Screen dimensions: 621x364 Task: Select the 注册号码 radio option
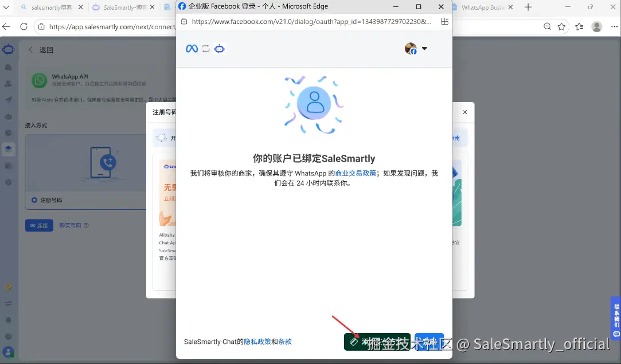34,200
